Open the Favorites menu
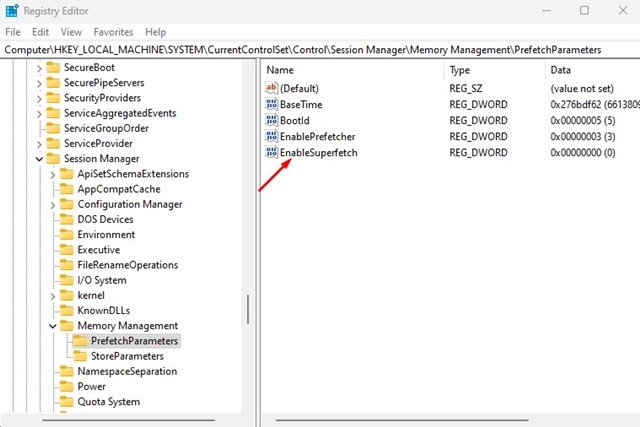The width and height of the screenshot is (640, 427). pyautogui.click(x=113, y=32)
